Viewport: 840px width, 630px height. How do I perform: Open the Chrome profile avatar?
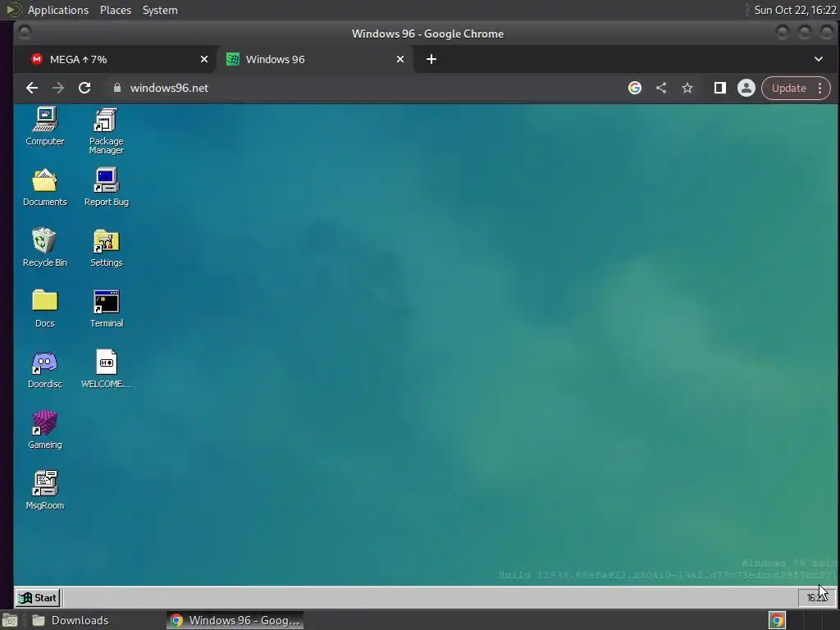click(746, 88)
